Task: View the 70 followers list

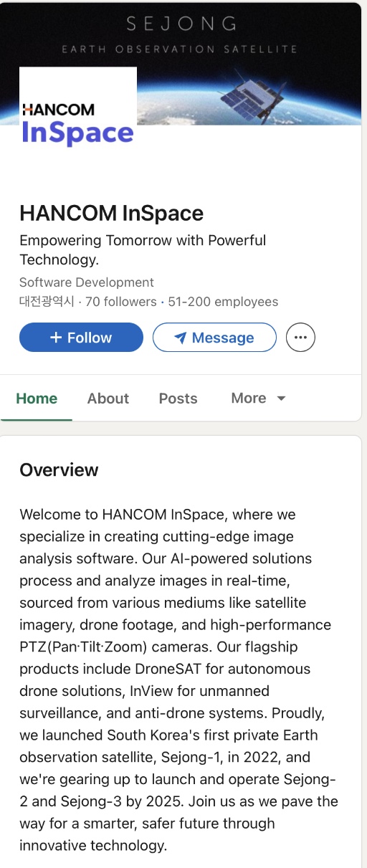Action: click(121, 302)
